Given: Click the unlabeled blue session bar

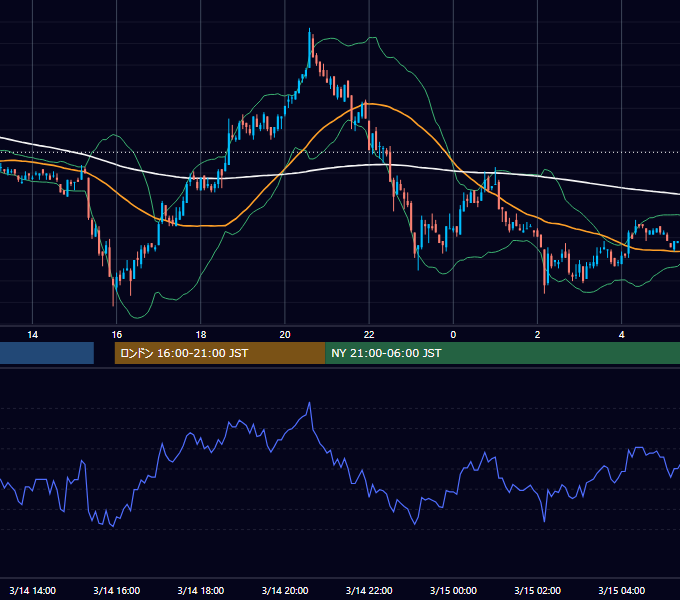Looking at the screenshot, I should (x=47, y=353).
